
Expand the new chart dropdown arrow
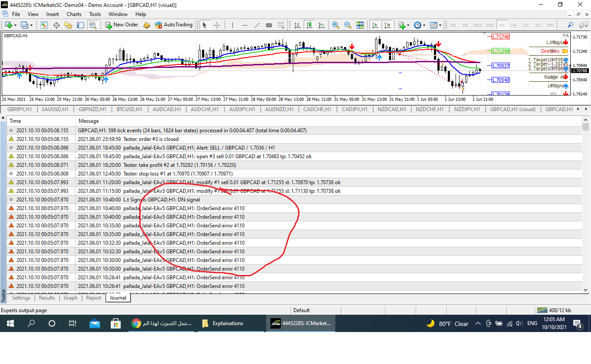[16, 25]
